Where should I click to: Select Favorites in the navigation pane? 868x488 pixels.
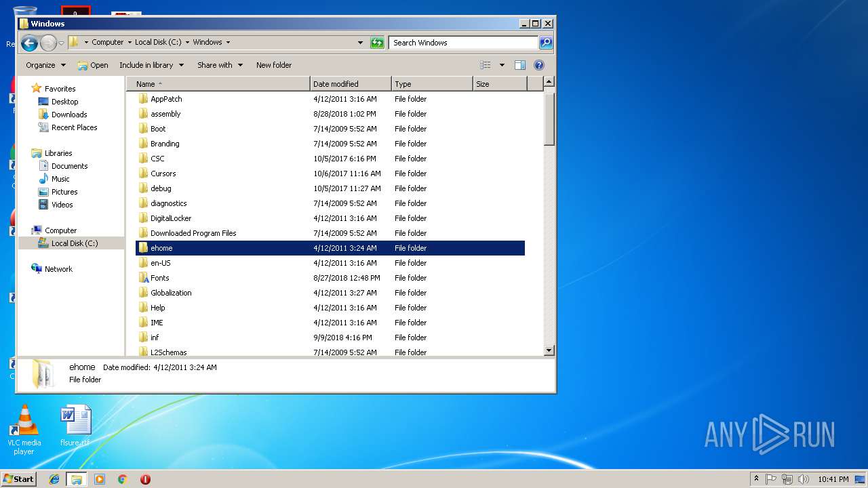tap(60, 89)
